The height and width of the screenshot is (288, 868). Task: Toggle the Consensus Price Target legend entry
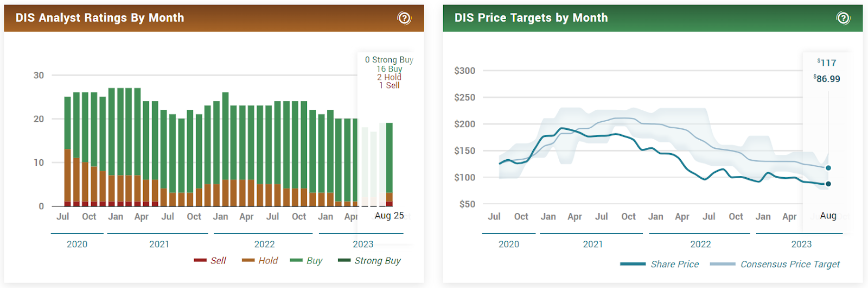click(x=775, y=265)
